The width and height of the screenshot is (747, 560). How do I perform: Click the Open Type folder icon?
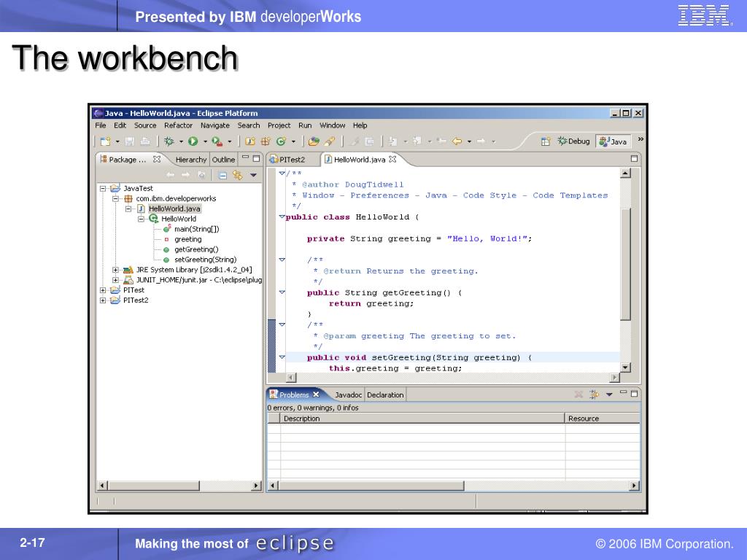(x=314, y=141)
